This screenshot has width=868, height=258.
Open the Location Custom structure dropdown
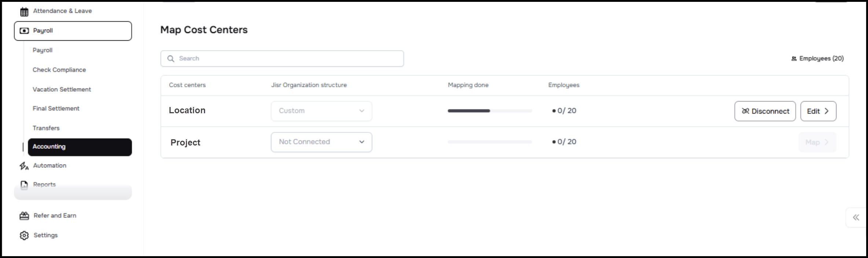pos(321,111)
